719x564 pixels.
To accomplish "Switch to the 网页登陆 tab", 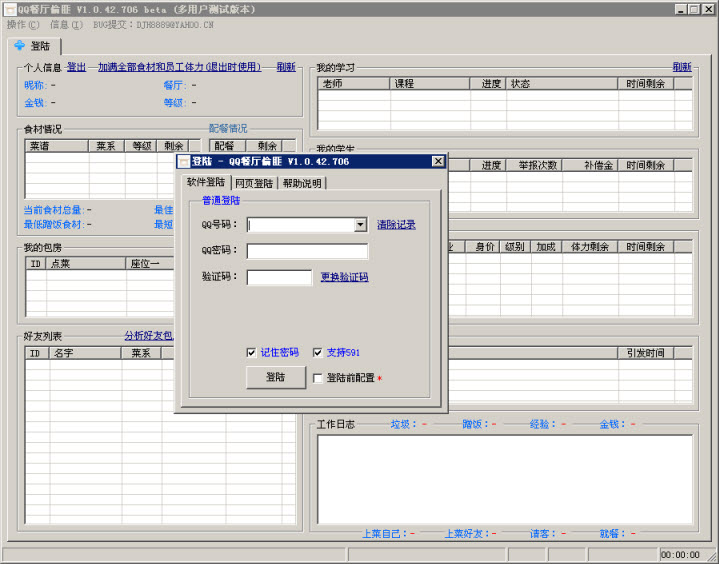I will [x=254, y=183].
